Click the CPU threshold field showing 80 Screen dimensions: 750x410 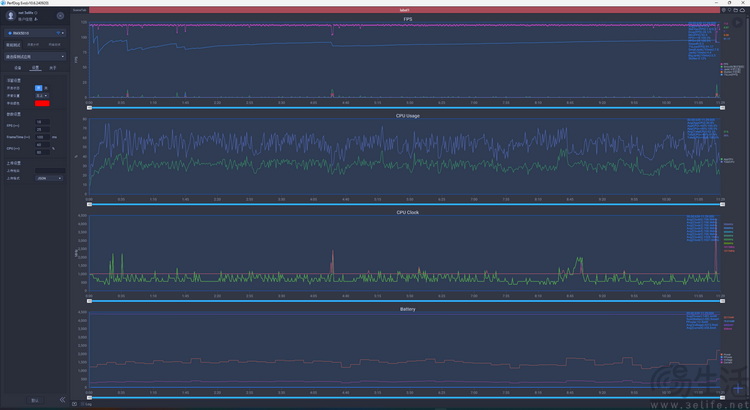[x=42, y=152]
